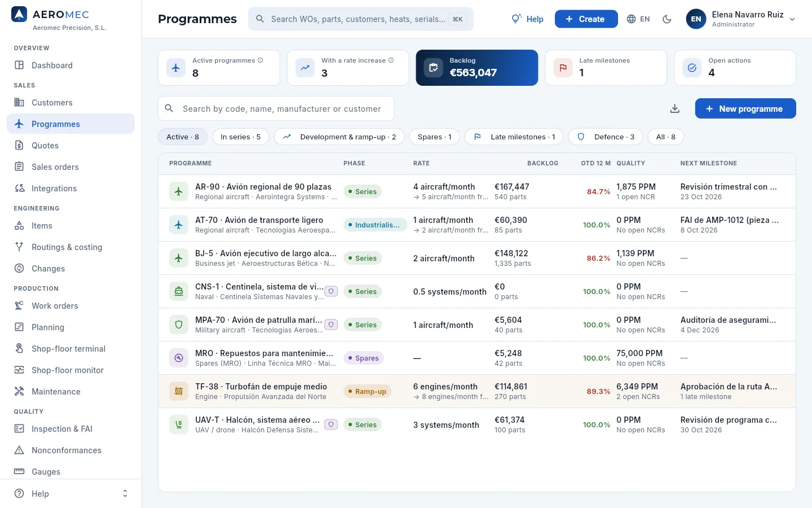
Task: Open Gauges in the sidebar
Action: point(70,472)
